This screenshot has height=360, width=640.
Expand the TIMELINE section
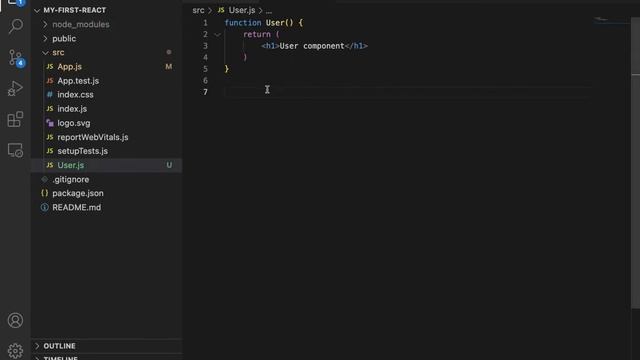tap(37, 358)
